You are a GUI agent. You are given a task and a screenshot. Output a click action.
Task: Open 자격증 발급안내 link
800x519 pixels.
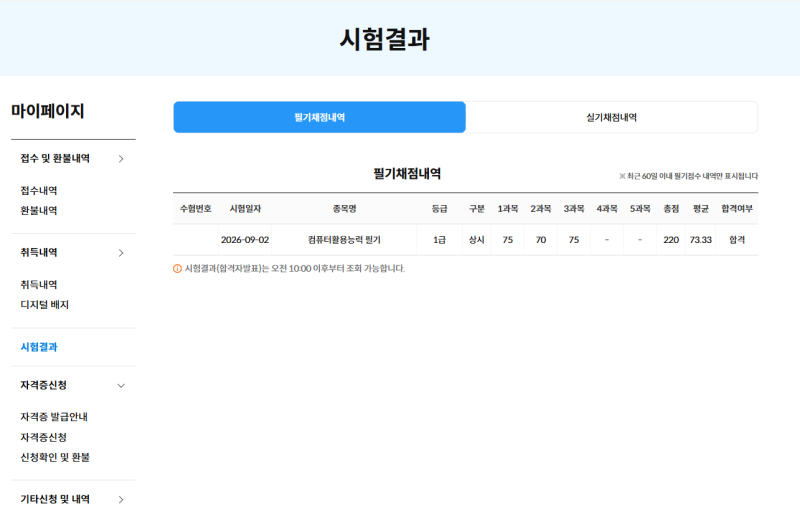[54, 417]
